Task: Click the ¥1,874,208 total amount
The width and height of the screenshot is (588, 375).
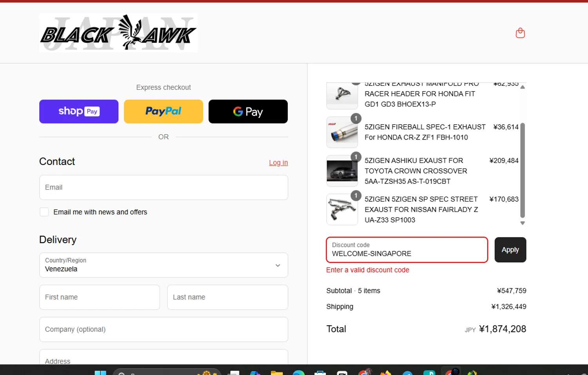Action: [503, 329]
